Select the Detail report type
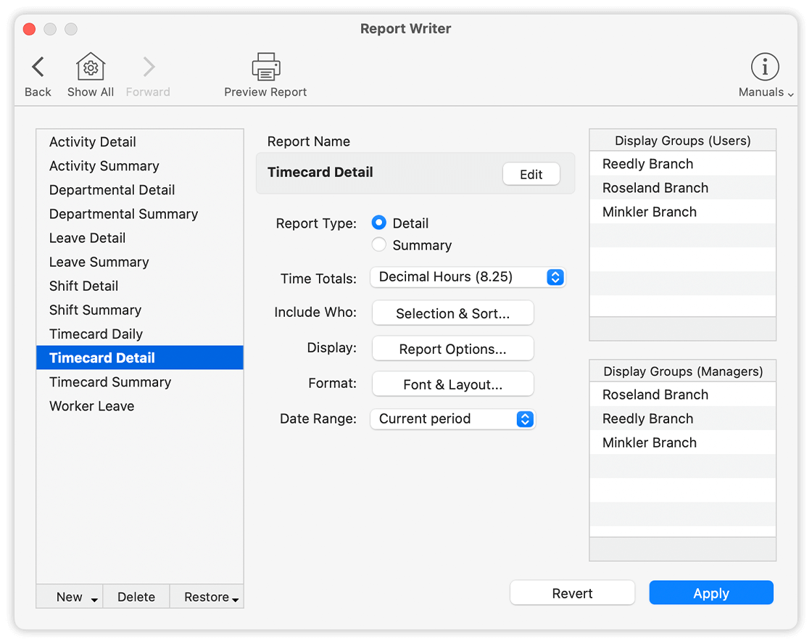 click(x=379, y=223)
